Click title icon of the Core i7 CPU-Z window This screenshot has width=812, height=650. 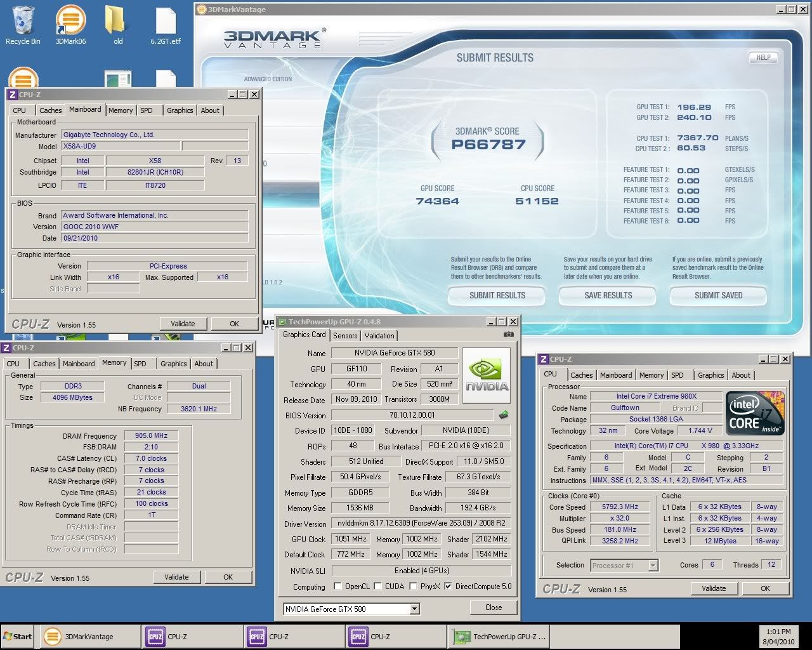point(544,359)
